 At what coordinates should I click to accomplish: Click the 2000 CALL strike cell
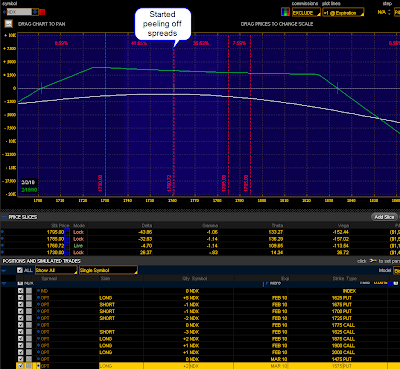tap(343, 352)
